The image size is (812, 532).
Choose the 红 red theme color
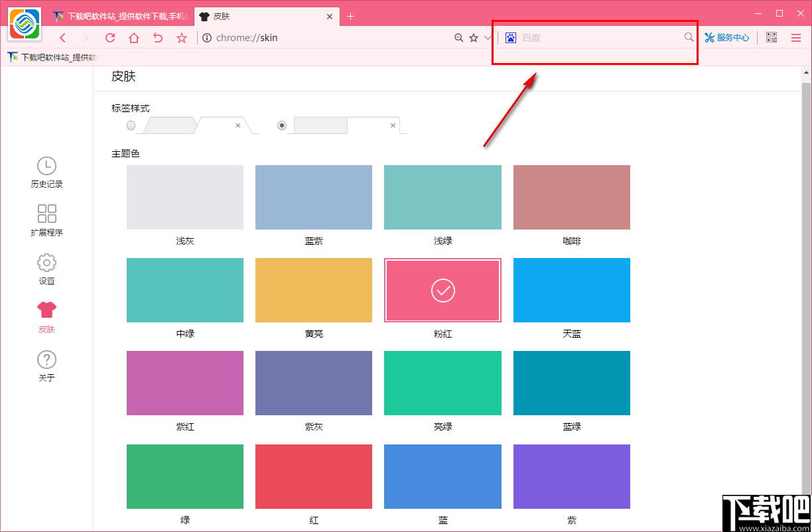[314, 476]
